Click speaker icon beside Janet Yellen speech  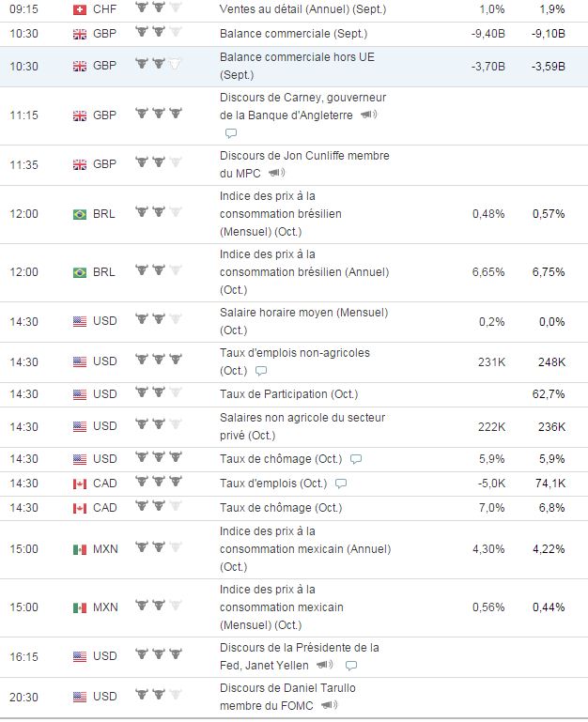click(x=324, y=665)
